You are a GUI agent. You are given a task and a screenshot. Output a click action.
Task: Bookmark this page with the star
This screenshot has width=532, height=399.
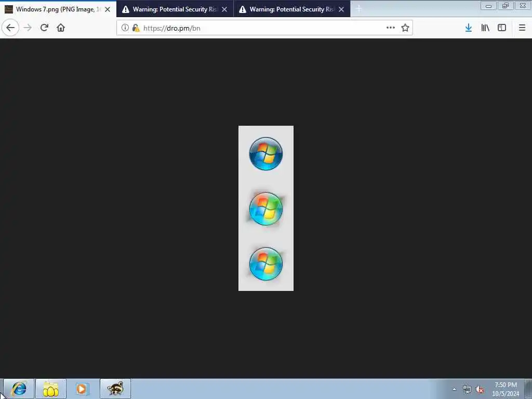[405, 28]
